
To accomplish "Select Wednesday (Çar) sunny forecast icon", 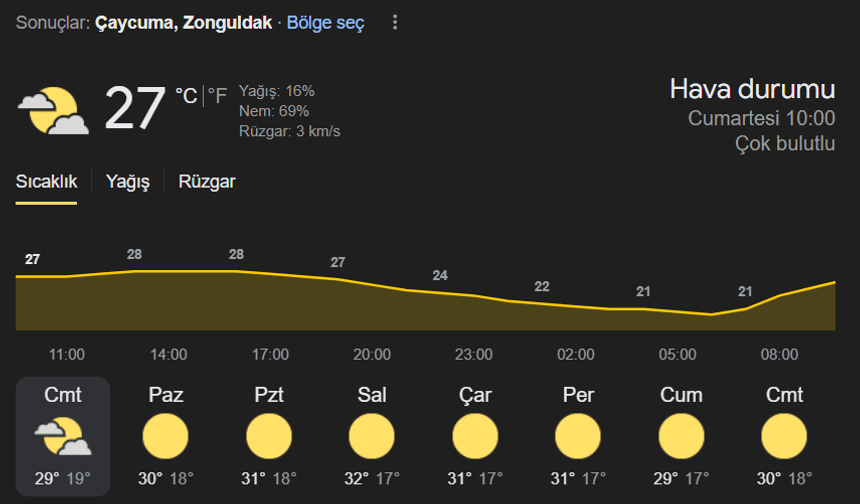I will [x=475, y=437].
